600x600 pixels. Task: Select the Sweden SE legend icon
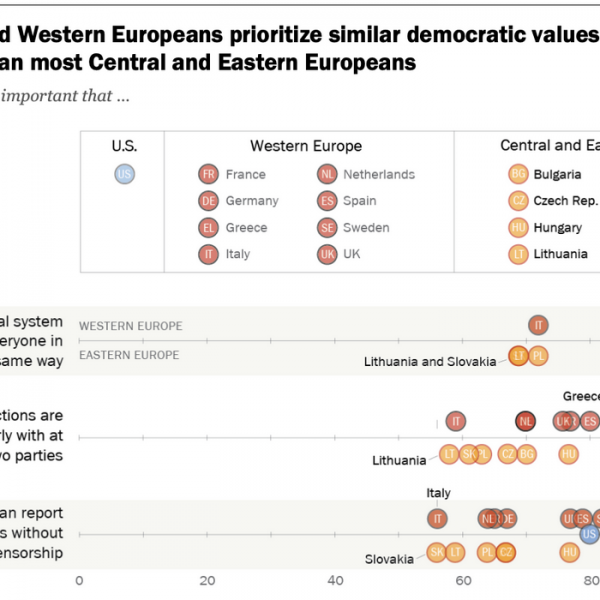(326, 227)
